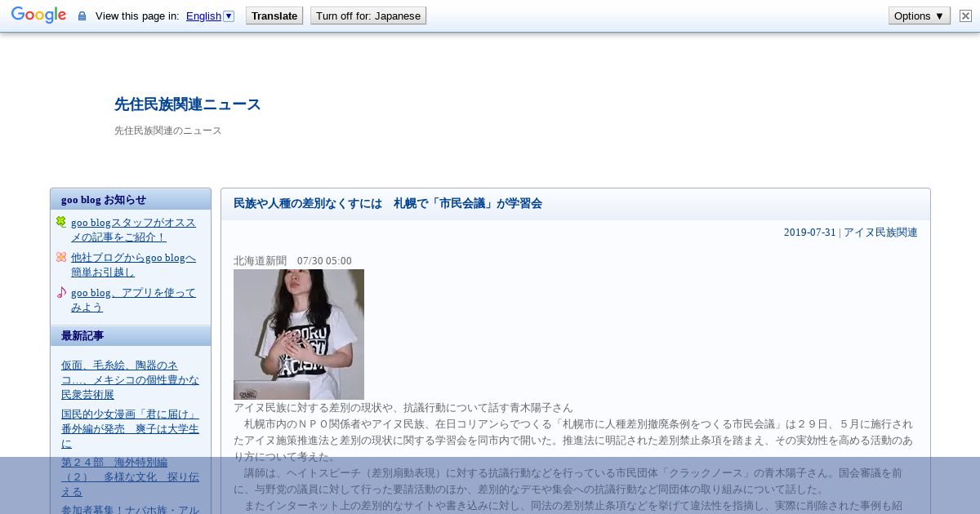Click the Google logo in translate bar
The width and height of the screenshot is (980, 514).
38,16
